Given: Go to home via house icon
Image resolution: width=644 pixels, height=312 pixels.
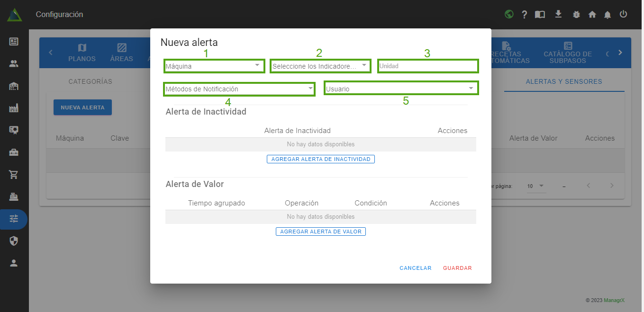Looking at the screenshot, I should (592, 15).
